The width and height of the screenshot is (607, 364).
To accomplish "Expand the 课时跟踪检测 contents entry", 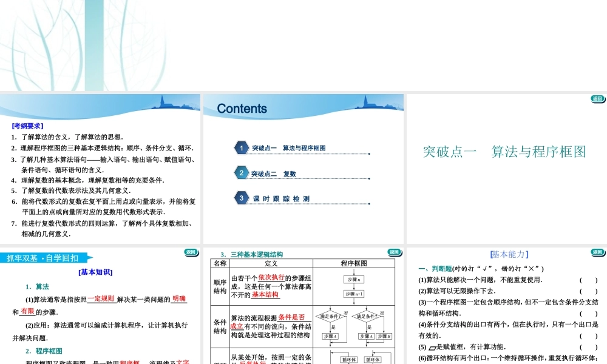I will (x=283, y=198).
